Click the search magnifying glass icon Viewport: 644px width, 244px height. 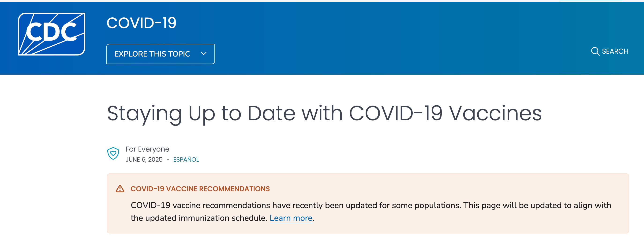click(x=595, y=51)
